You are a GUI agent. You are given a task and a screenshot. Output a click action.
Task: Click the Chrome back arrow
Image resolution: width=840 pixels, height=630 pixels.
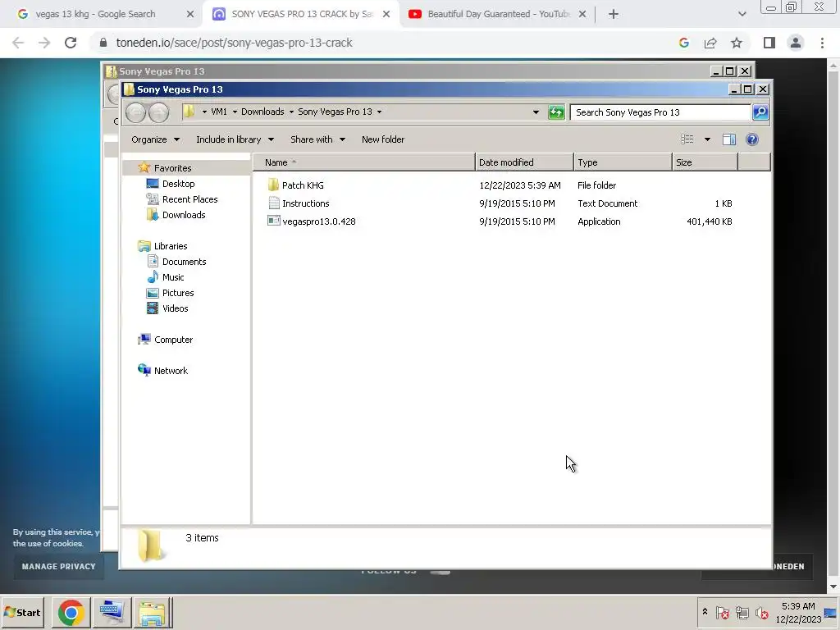[18, 43]
